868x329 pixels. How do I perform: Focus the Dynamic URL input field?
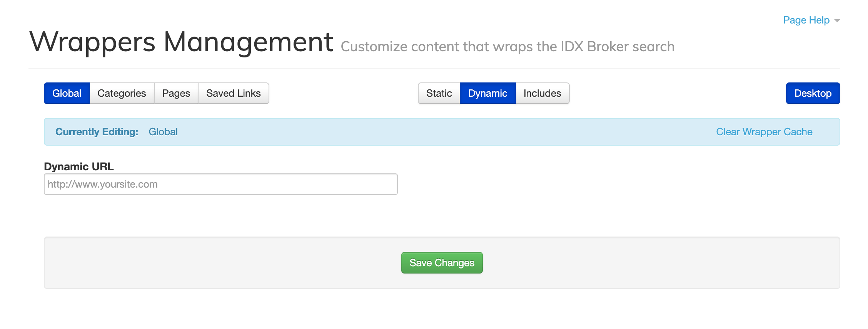(x=220, y=184)
